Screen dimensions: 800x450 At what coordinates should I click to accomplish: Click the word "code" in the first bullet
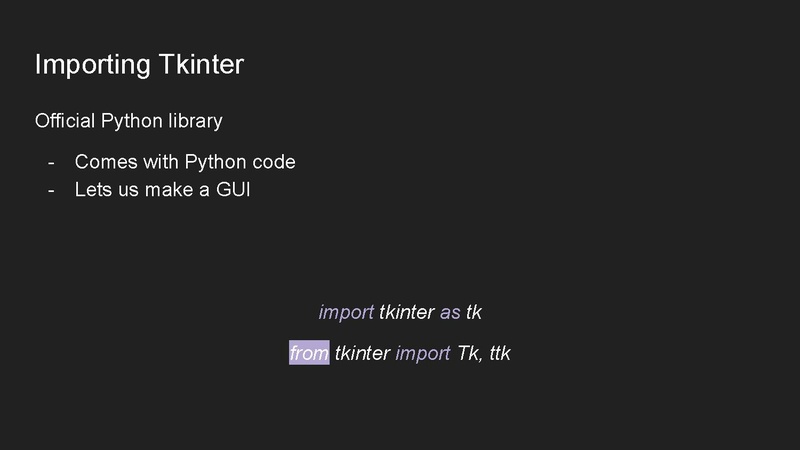274,162
